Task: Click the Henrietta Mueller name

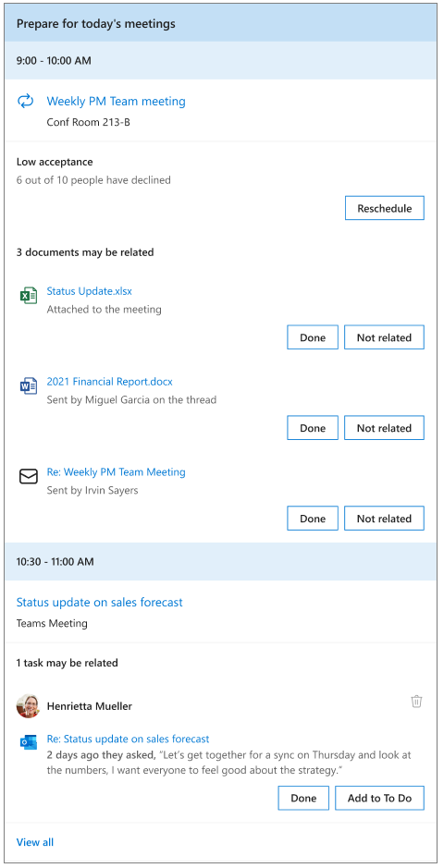Action: pos(90,706)
